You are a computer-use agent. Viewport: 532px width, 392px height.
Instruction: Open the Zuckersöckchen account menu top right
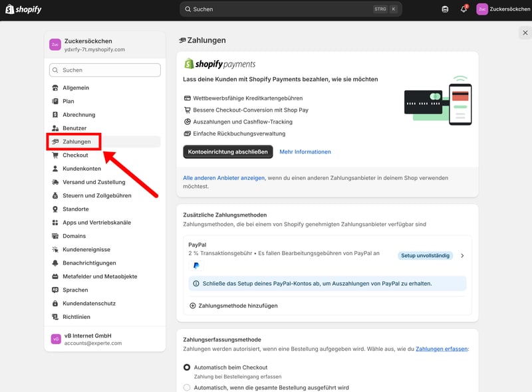click(502, 9)
